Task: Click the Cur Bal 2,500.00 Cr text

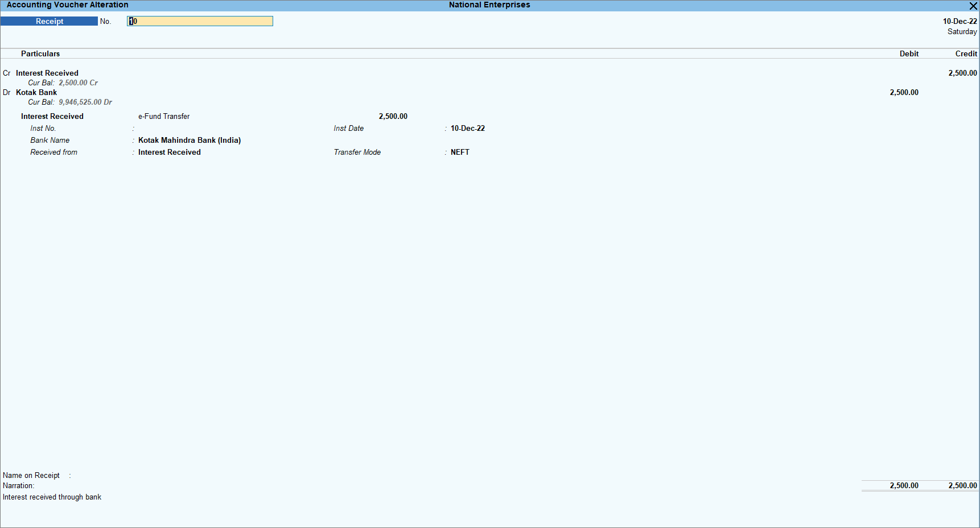Action: [63, 82]
